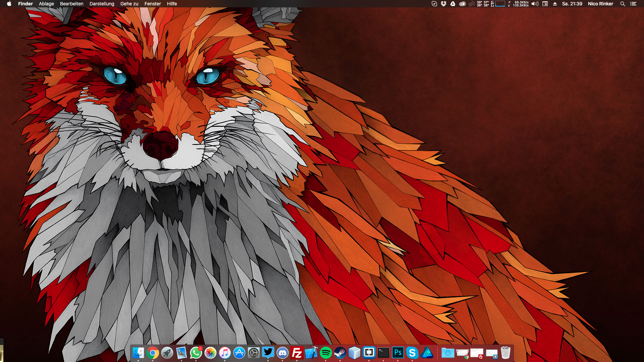Open Google Chrome from the dock
644x362 pixels.
[x=153, y=353]
